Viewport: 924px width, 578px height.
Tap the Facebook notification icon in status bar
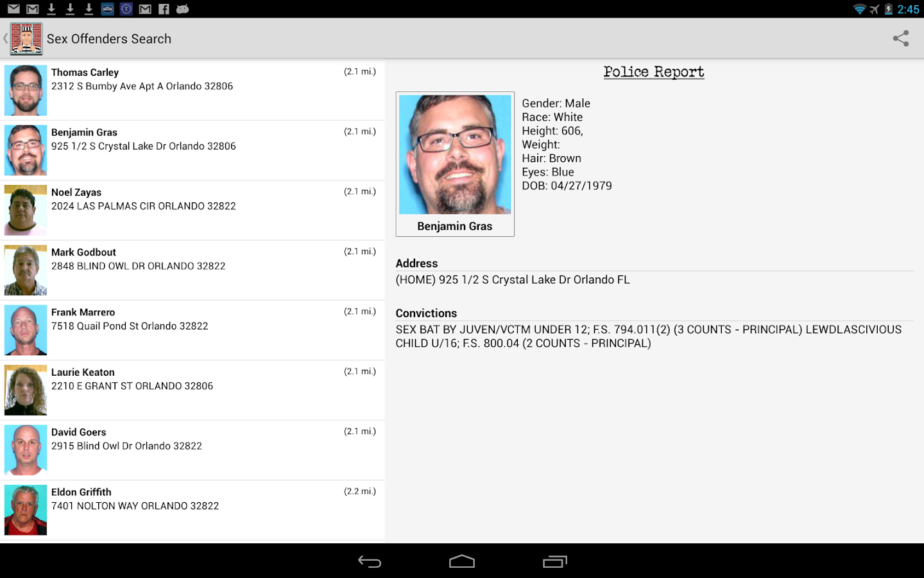point(164,9)
